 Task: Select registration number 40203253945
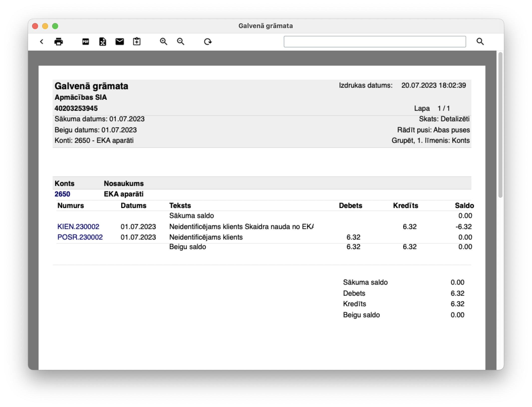[76, 109]
